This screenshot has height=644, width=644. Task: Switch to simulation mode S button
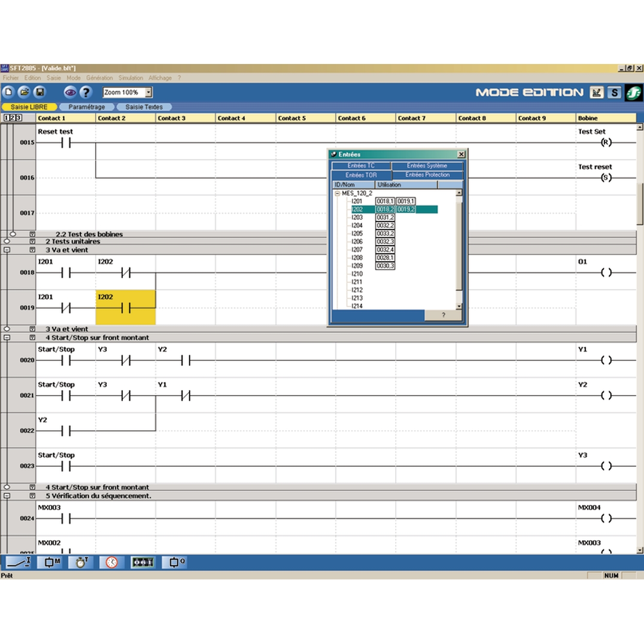pyautogui.click(x=614, y=92)
